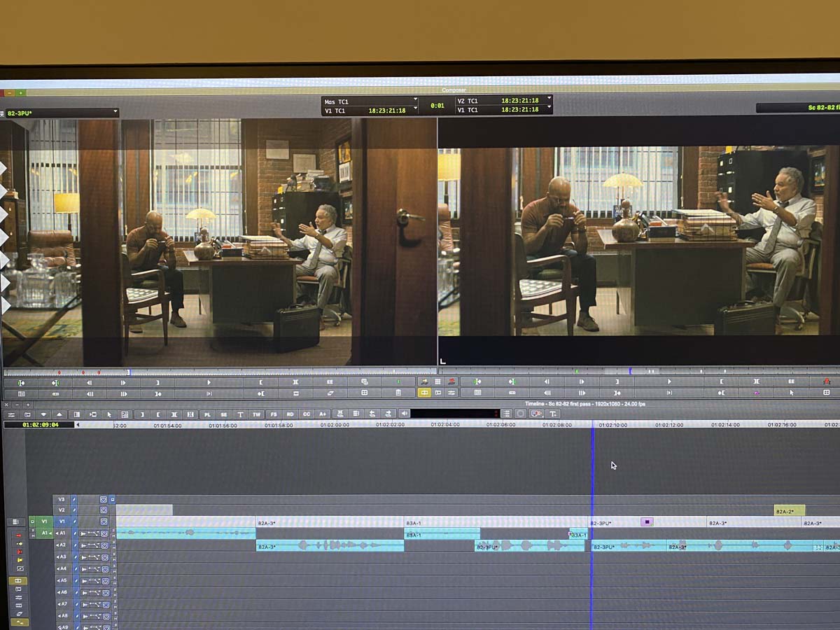The height and width of the screenshot is (630, 840).
Task: Click the arrow selector in timeline toolbar
Action: coord(109,414)
